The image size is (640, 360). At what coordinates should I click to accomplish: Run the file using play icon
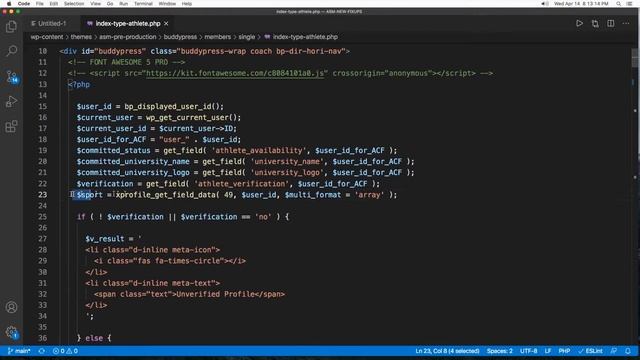[579, 24]
